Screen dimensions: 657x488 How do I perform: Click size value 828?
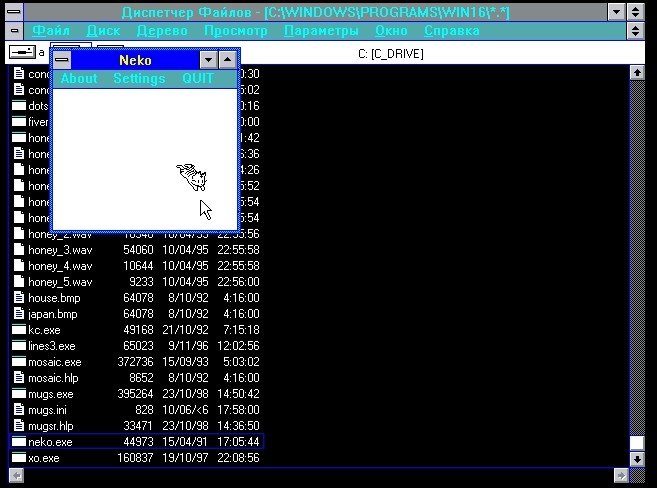click(x=144, y=410)
